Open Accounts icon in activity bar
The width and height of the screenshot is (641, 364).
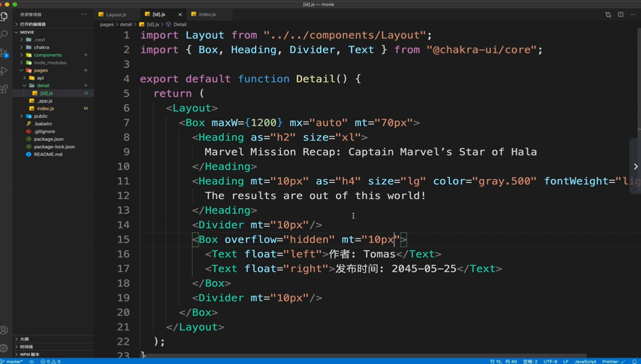[4, 330]
